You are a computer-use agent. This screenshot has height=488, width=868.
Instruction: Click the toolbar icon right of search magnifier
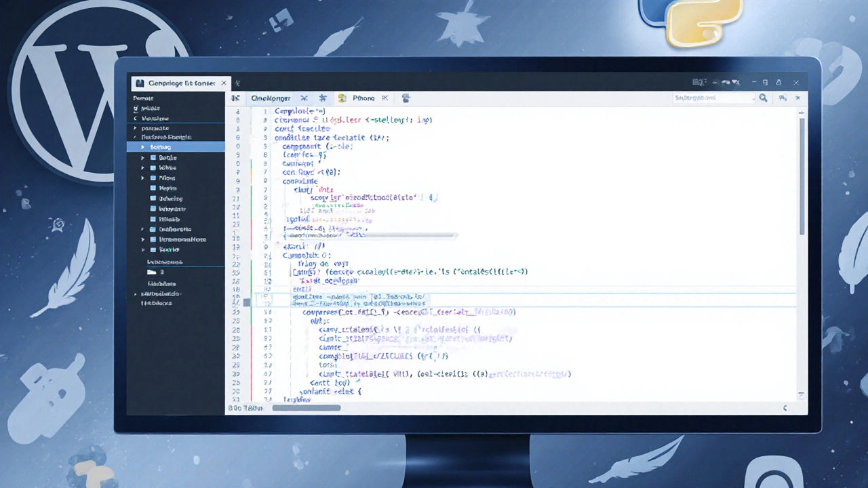(x=782, y=98)
